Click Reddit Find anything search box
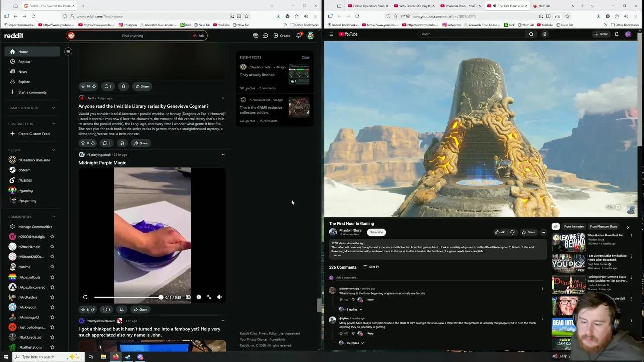644x362 pixels. (132, 36)
